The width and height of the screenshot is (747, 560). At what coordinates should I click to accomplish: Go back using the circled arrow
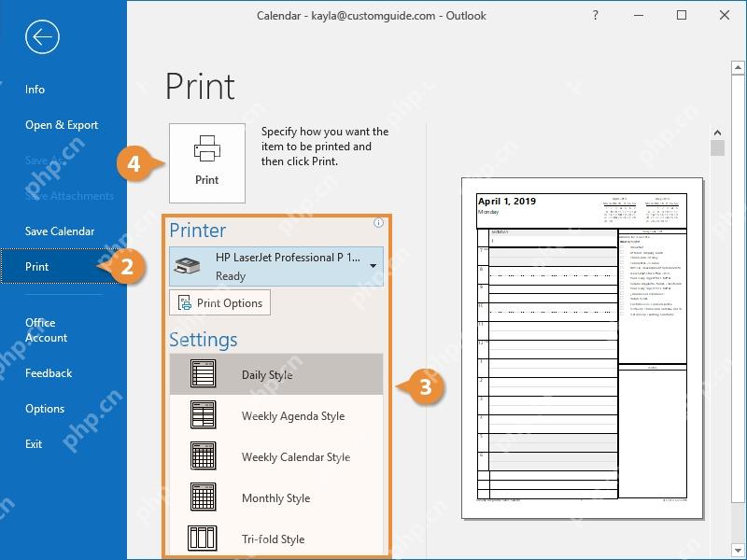42,36
